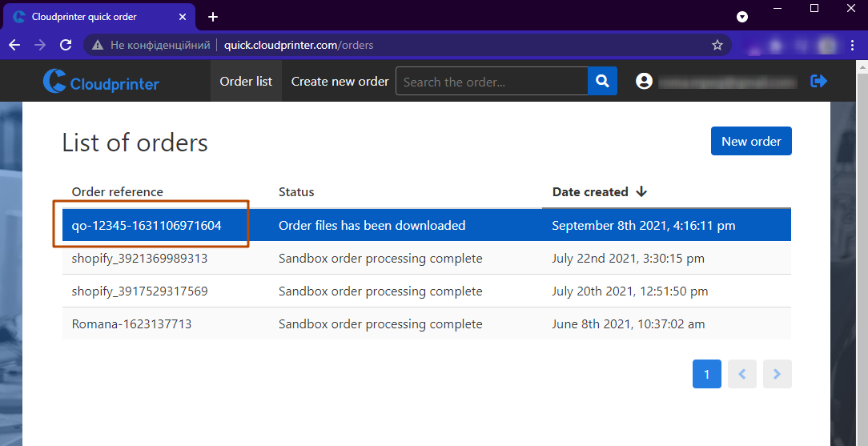The image size is (868, 446).
Task: Go to the previous page chevron
Action: point(742,374)
